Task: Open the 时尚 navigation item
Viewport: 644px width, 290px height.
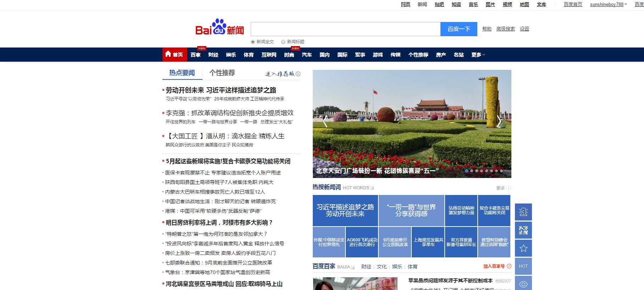Action: 289,55
